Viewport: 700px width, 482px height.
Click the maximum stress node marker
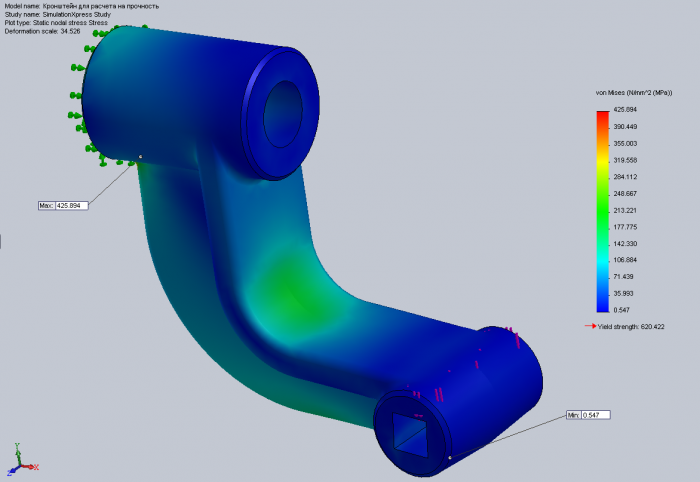click(x=141, y=157)
